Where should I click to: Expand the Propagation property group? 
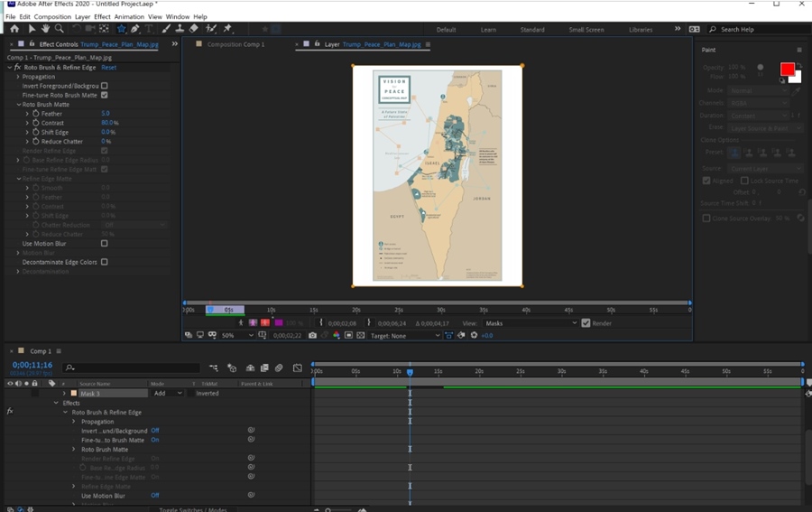(x=18, y=77)
